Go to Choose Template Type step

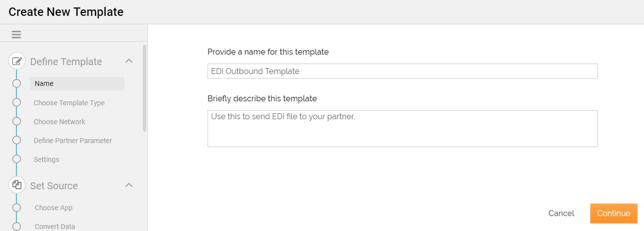[69, 103]
